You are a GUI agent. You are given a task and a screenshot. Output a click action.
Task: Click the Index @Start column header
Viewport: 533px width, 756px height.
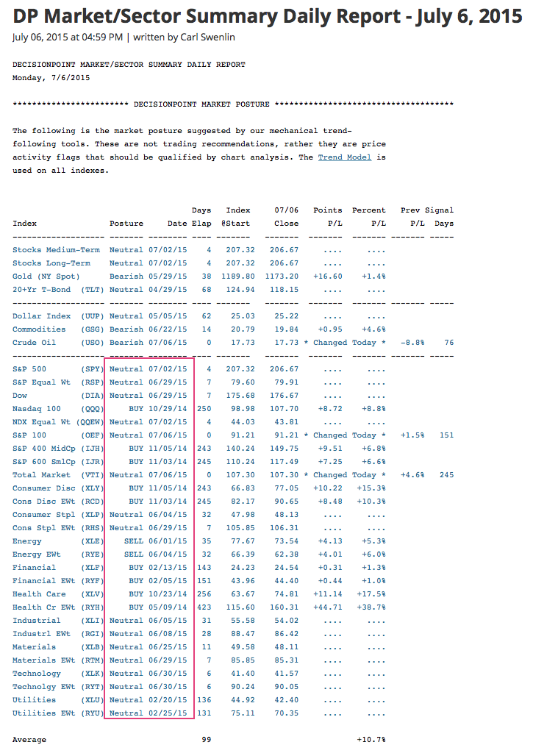point(236,217)
